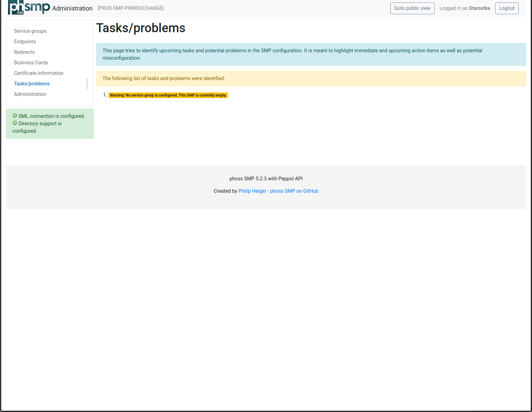Select the highlighted empty SMP warning
This screenshot has height=412, width=532.
pyautogui.click(x=168, y=95)
